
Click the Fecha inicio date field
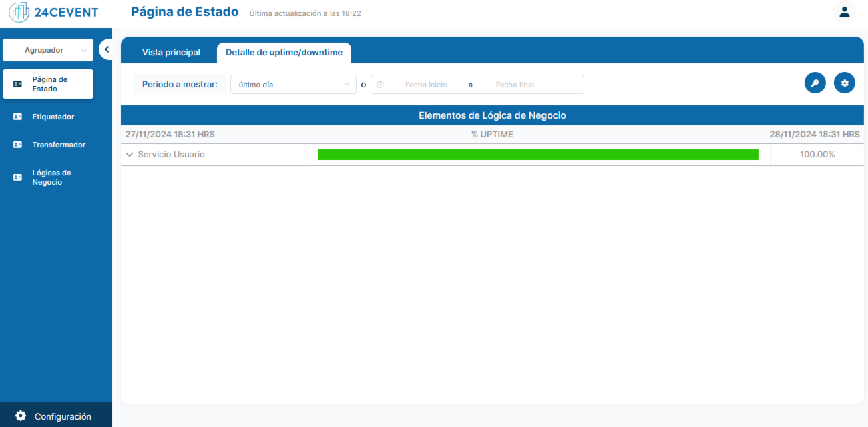click(426, 85)
